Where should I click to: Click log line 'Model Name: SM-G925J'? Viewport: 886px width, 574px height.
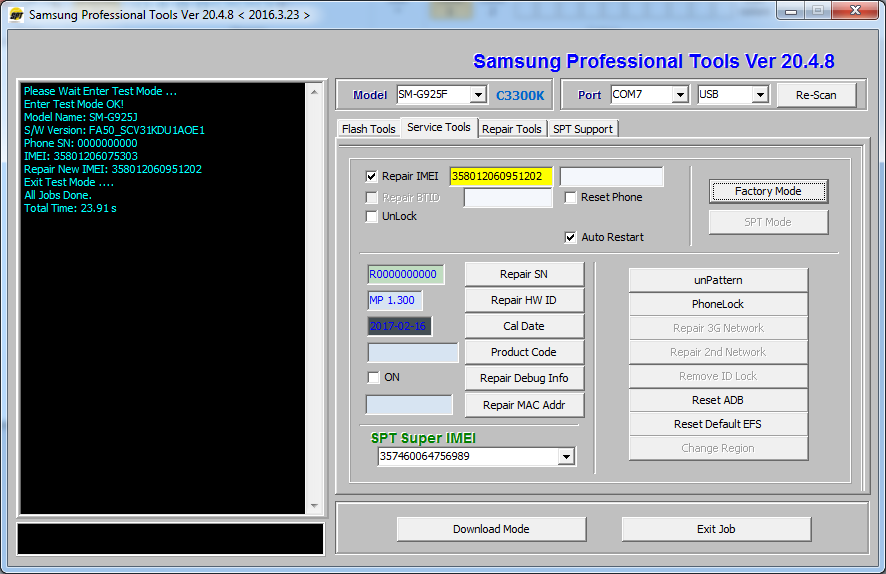coord(80,117)
